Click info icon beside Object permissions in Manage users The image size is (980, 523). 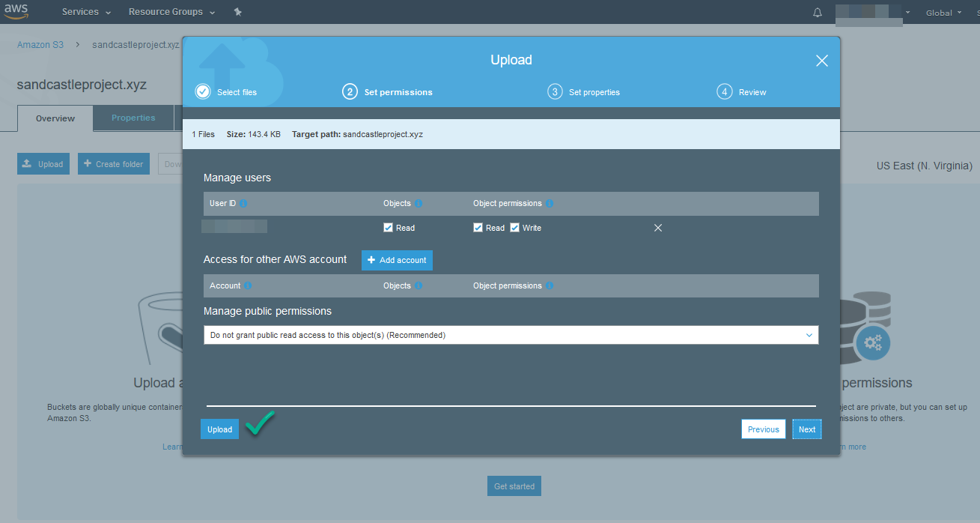click(550, 204)
